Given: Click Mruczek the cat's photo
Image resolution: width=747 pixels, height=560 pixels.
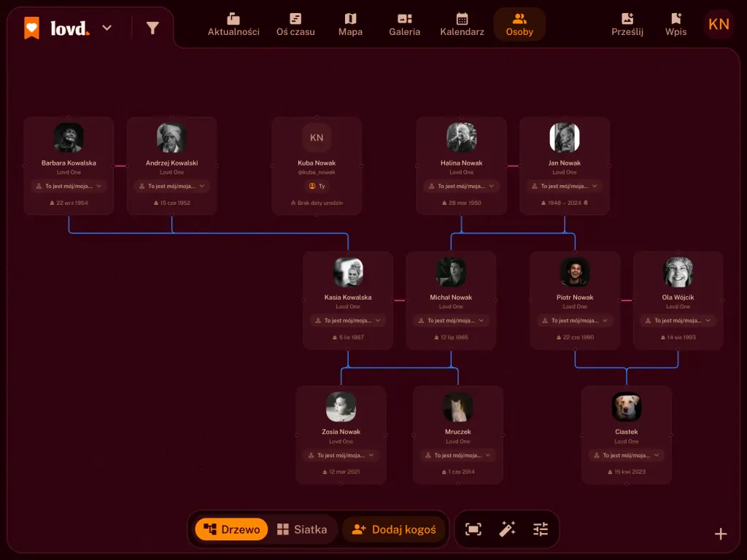Looking at the screenshot, I should [458, 407].
